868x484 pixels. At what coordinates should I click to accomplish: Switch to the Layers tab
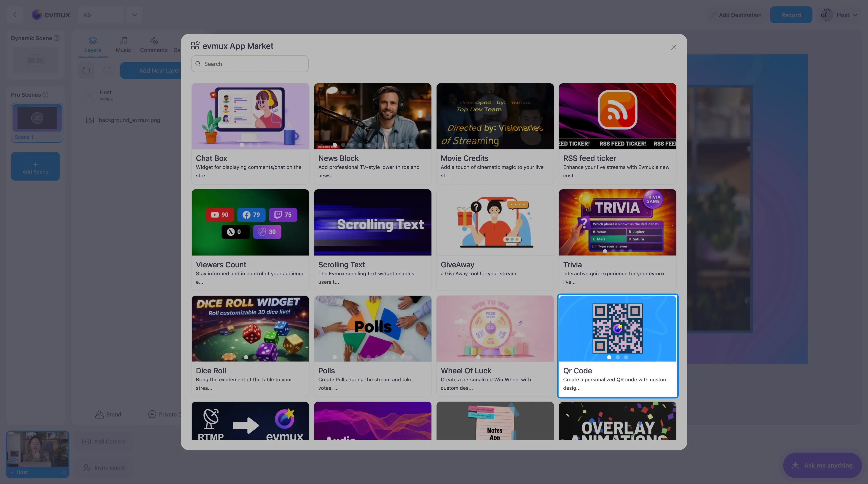point(93,45)
